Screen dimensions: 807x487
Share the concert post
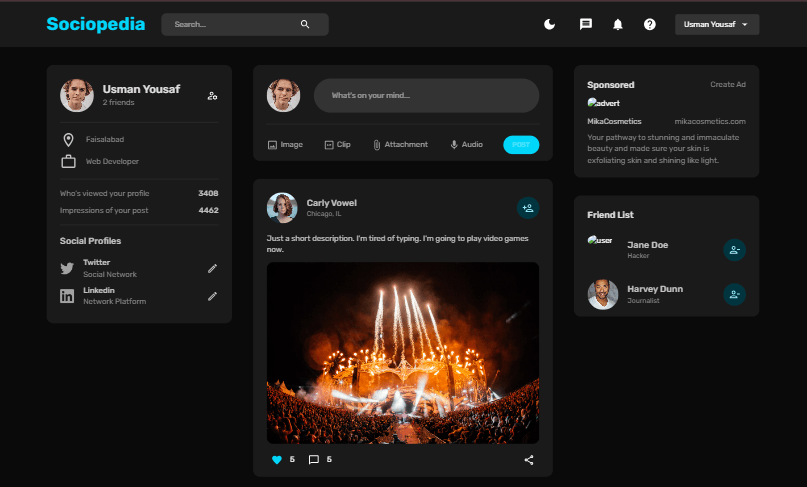tap(529, 460)
